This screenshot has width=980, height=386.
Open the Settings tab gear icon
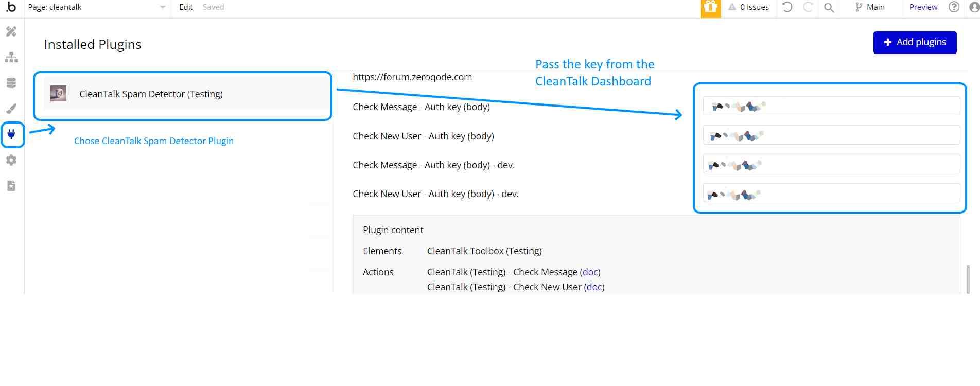pyautogui.click(x=11, y=160)
